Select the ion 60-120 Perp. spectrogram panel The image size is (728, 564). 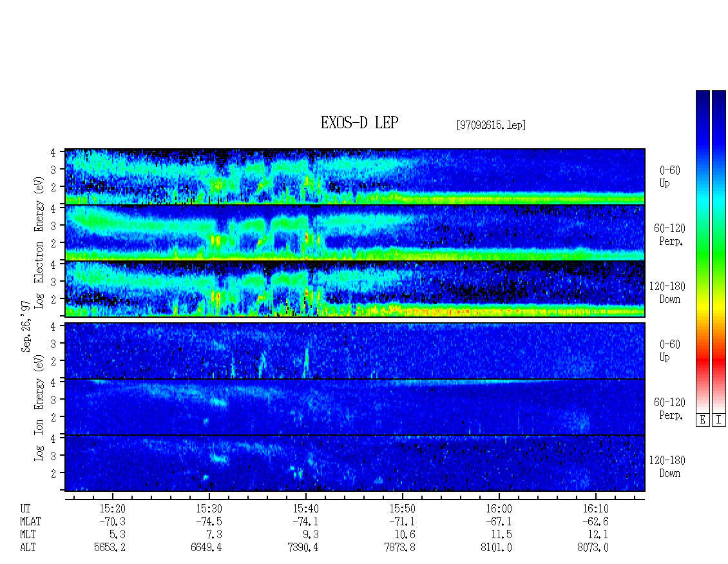[355, 407]
